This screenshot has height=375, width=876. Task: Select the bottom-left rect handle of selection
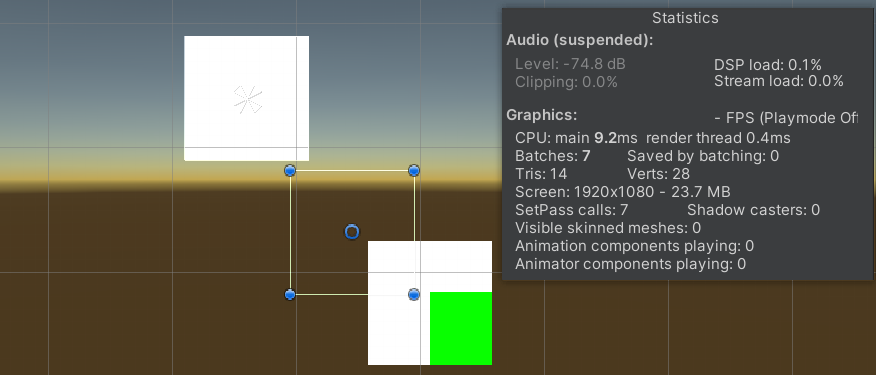(289, 294)
